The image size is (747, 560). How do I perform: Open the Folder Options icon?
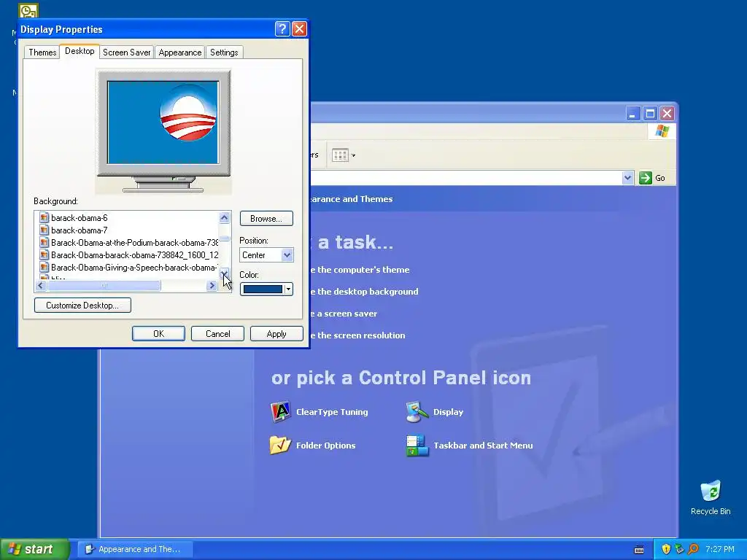click(280, 446)
